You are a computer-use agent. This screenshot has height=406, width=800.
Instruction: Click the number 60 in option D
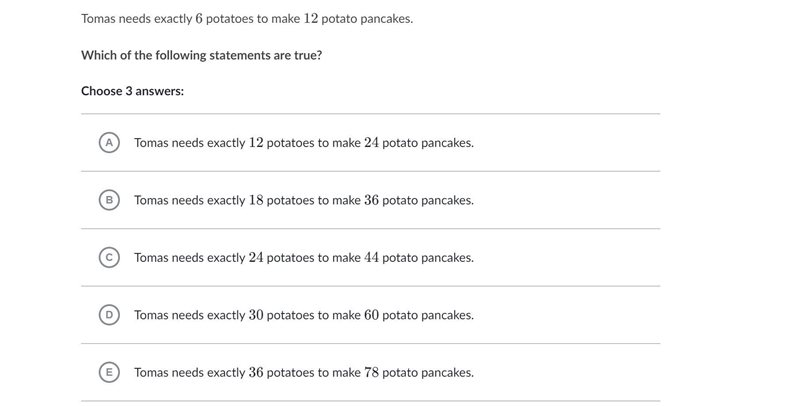click(371, 315)
